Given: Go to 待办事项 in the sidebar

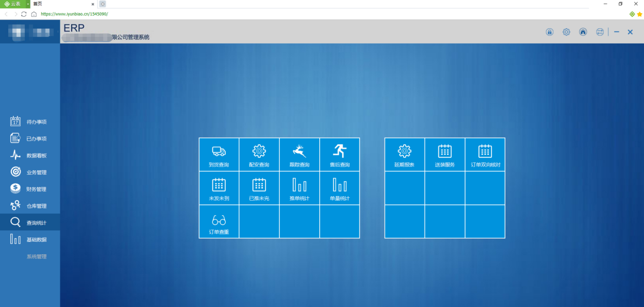Looking at the screenshot, I should [30, 122].
